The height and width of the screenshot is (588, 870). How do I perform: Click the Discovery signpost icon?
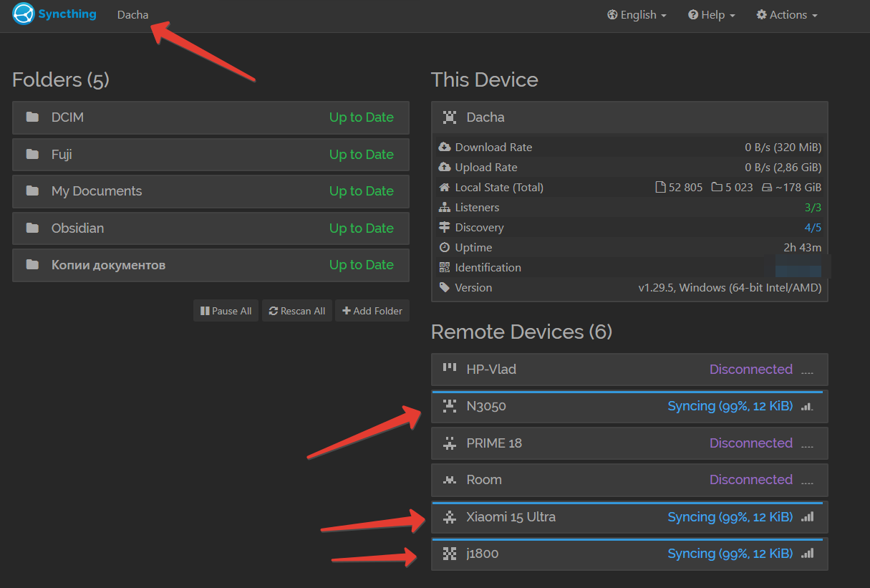(x=445, y=227)
